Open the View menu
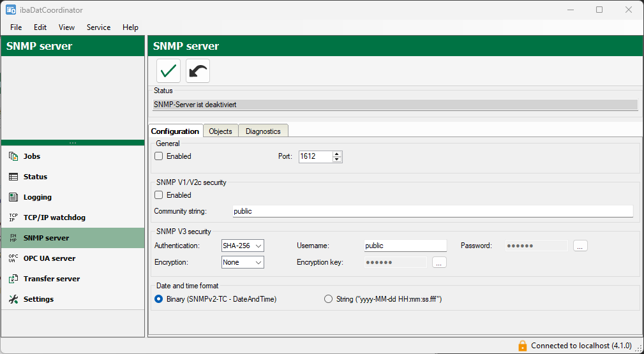The width and height of the screenshot is (644, 354). point(66,27)
